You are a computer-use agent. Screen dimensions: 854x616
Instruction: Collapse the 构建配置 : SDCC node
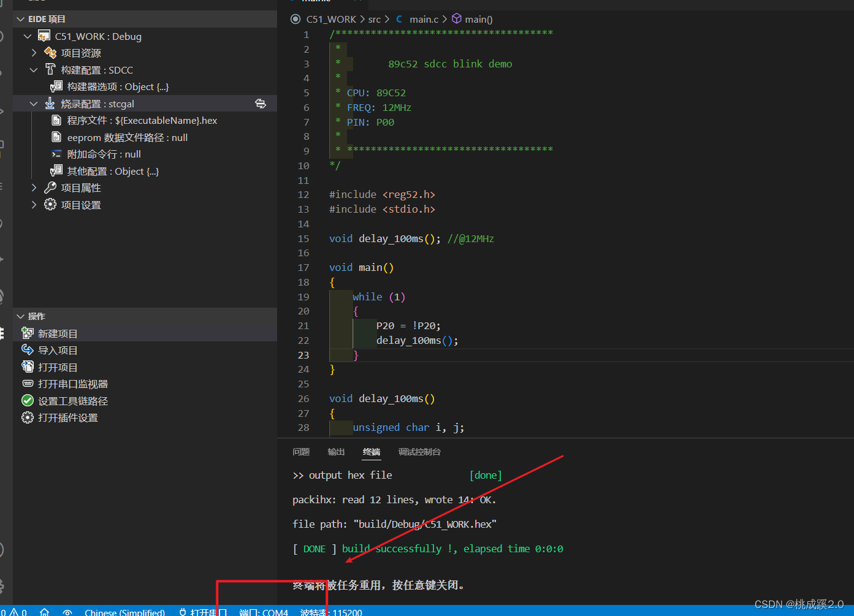[x=34, y=70]
